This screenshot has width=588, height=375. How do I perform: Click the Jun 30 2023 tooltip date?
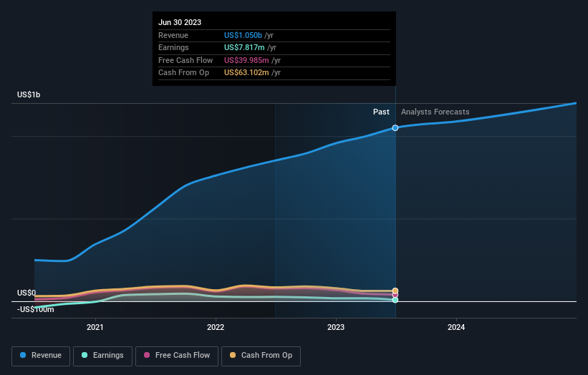click(x=180, y=22)
